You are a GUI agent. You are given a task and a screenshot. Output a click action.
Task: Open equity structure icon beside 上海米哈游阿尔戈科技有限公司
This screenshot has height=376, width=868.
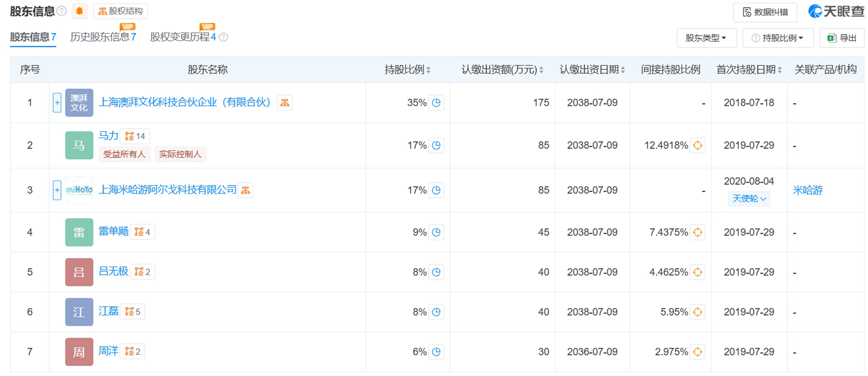pyautogui.click(x=245, y=190)
